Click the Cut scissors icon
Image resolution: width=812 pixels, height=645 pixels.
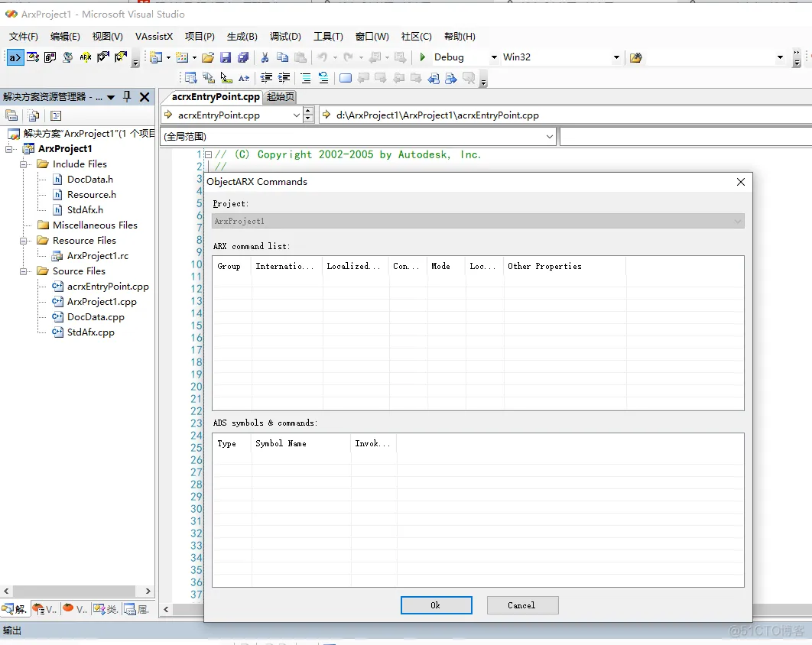(265, 57)
